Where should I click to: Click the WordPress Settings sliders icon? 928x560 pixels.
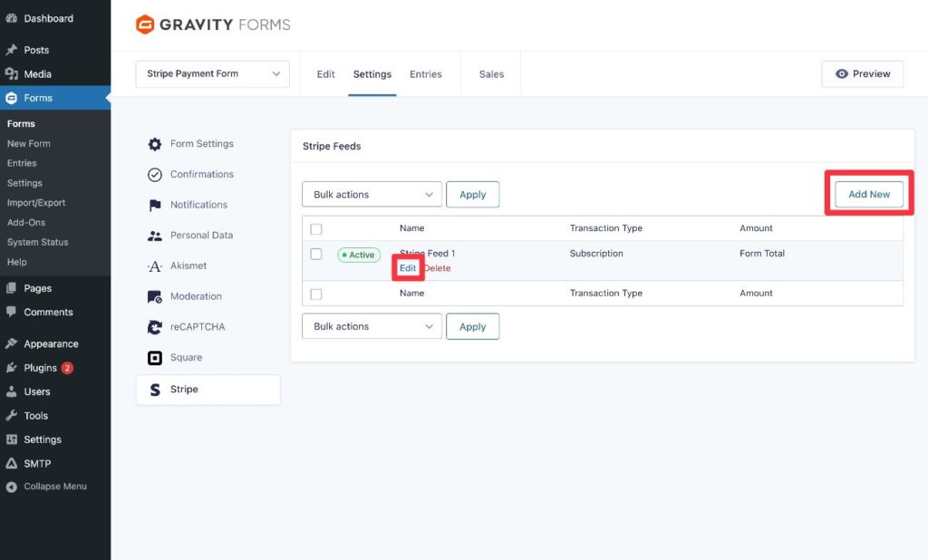point(11,439)
